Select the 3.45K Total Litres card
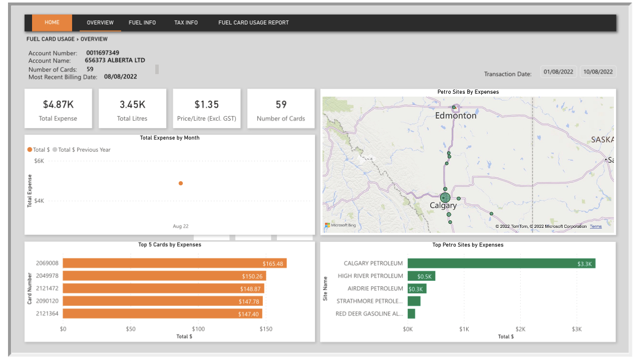The height and width of the screenshot is (364, 643). (132, 109)
